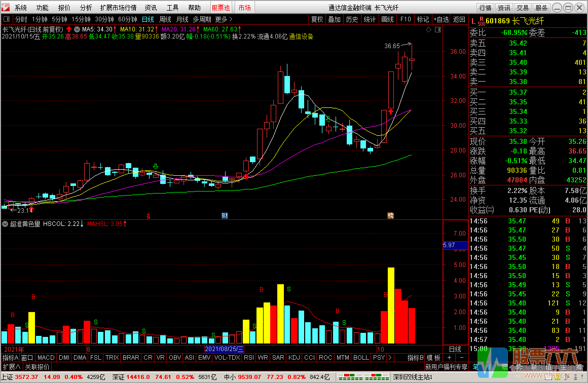The width and height of the screenshot is (588, 383).
Task: Click the F10 company info button
Action: point(406,19)
